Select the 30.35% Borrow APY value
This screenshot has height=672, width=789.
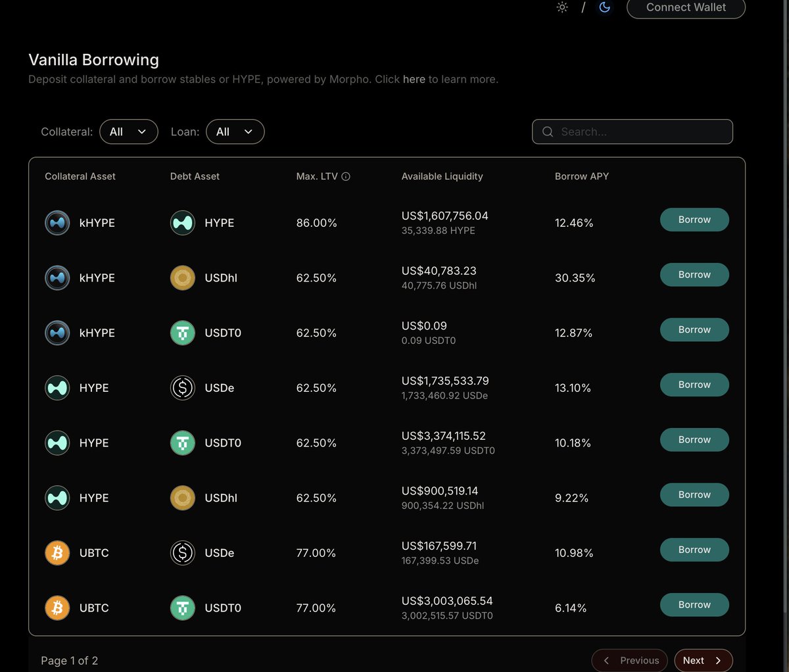[575, 278]
